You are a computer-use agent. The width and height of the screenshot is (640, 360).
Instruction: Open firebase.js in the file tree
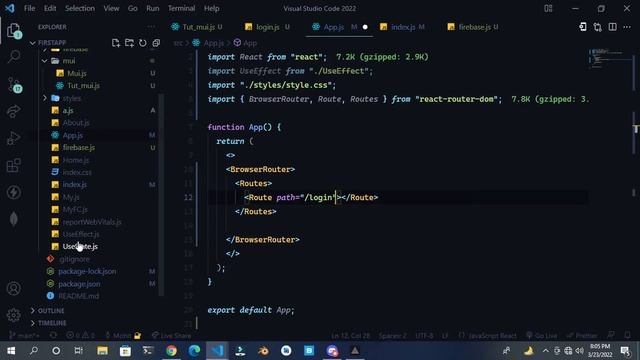[79, 147]
